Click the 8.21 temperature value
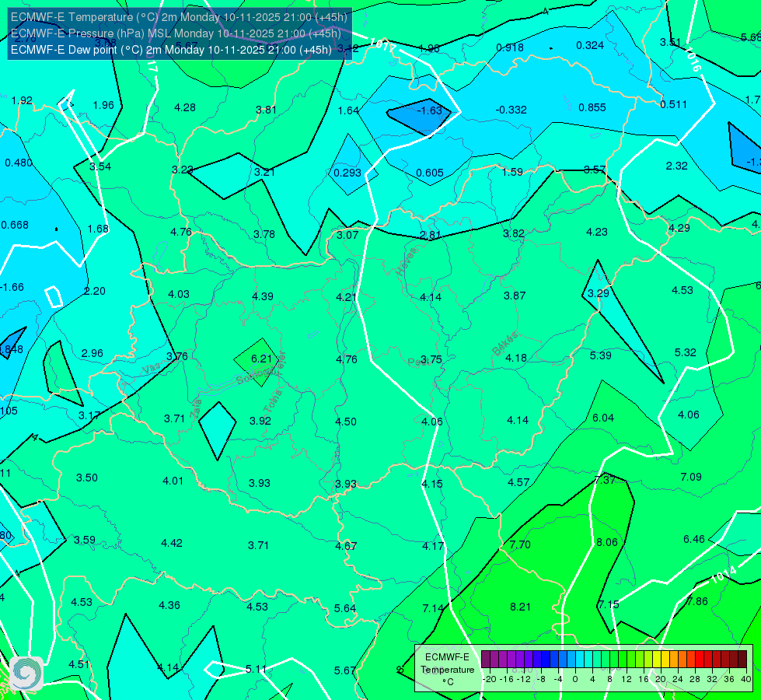 click(520, 606)
